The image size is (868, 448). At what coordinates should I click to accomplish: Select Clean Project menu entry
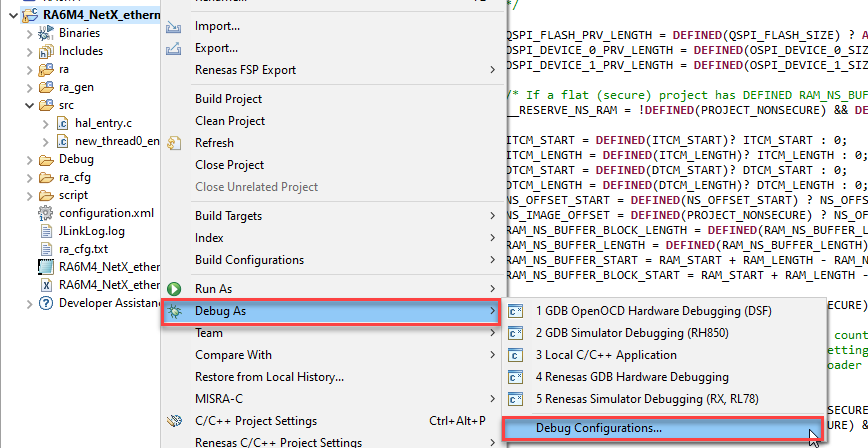coord(230,121)
